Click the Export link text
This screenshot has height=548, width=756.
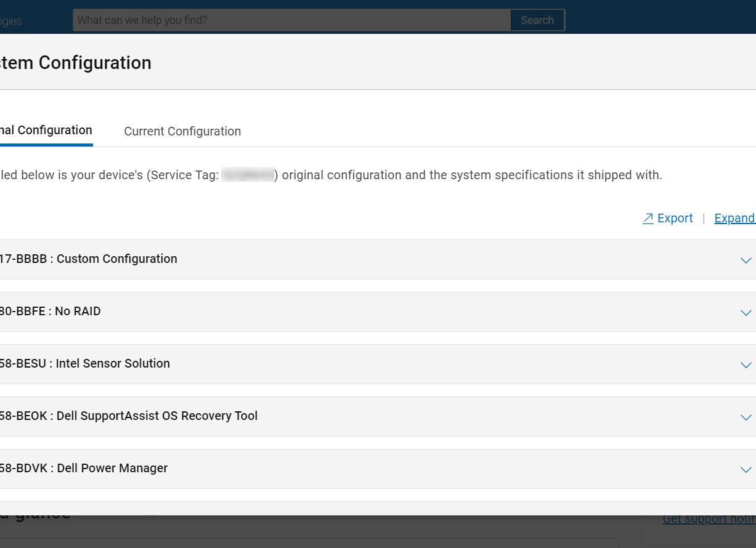675,219
